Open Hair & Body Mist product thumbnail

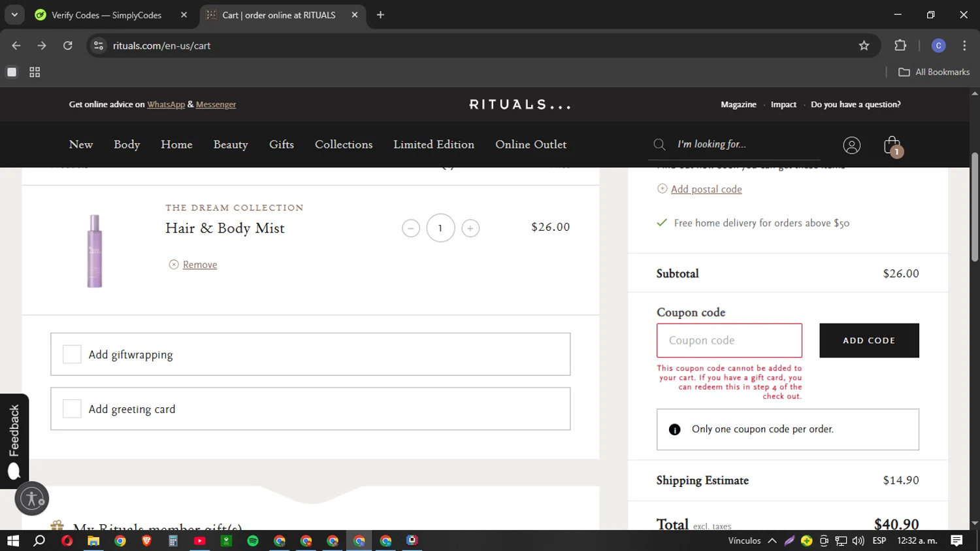pos(95,251)
